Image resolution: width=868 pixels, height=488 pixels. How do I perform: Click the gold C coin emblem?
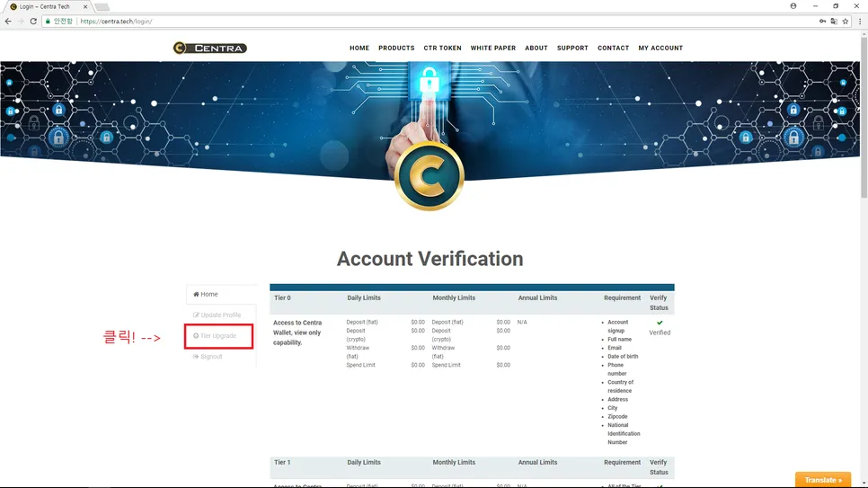coord(429,176)
